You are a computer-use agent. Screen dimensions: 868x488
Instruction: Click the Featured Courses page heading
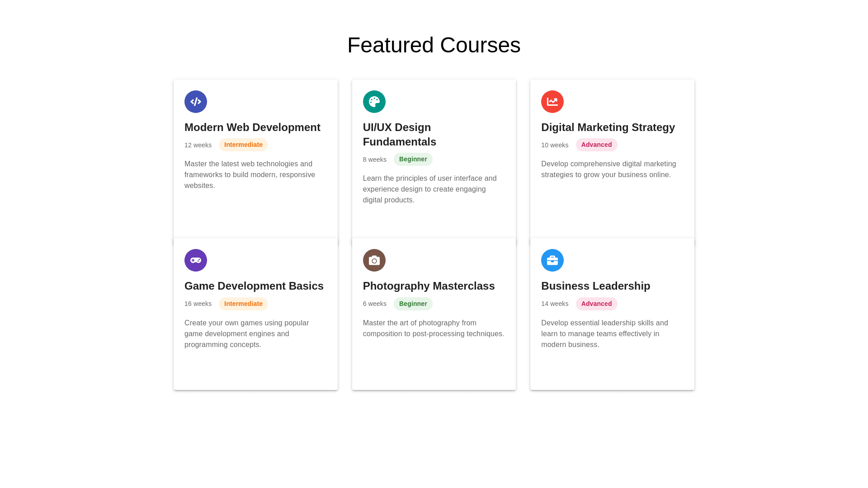coord(434,45)
